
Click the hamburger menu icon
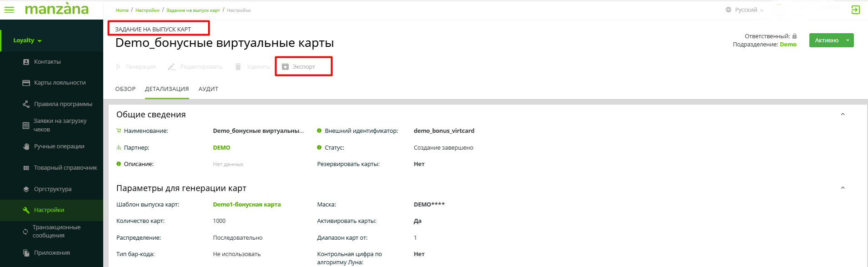tap(9, 10)
